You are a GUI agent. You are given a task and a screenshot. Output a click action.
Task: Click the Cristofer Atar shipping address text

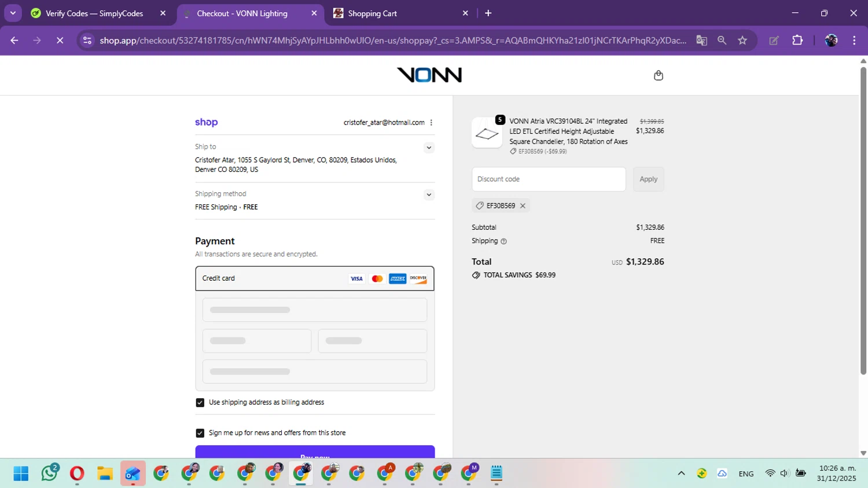pyautogui.click(x=296, y=164)
